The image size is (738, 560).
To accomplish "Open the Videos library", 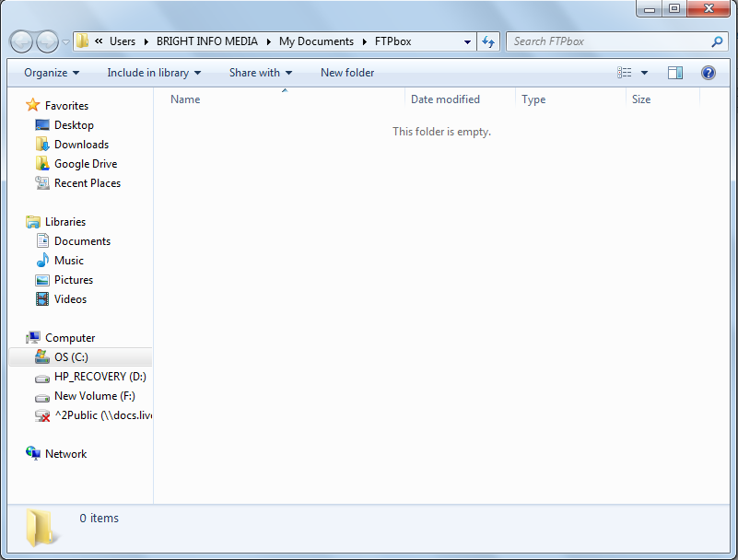I will [70, 298].
